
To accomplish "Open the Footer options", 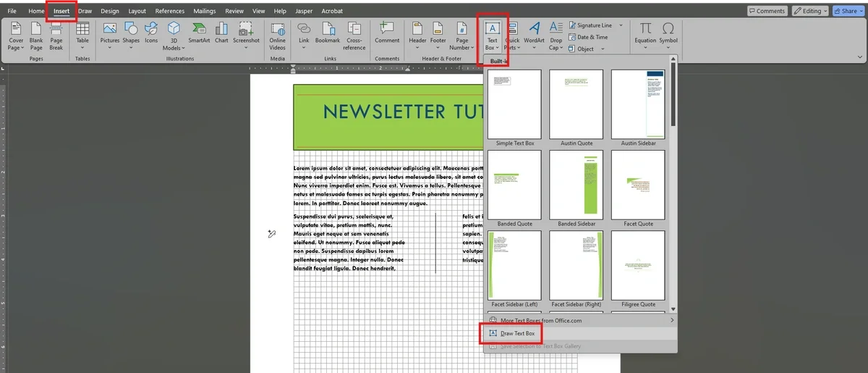I will tap(438, 35).
